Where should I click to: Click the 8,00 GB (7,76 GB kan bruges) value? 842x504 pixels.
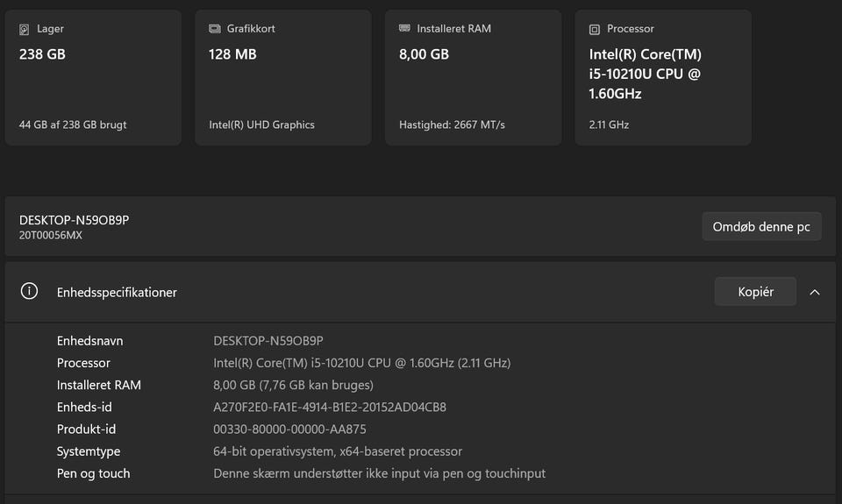(x=293, y=385)
